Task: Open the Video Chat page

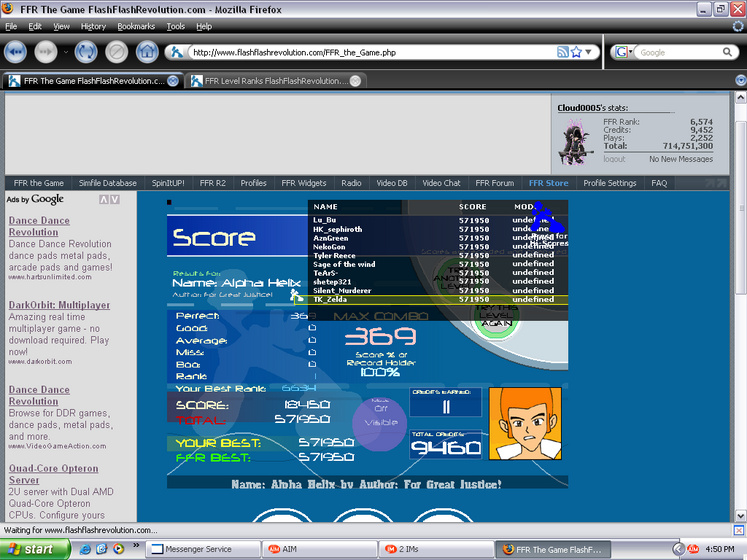Action: pos(441,183)
